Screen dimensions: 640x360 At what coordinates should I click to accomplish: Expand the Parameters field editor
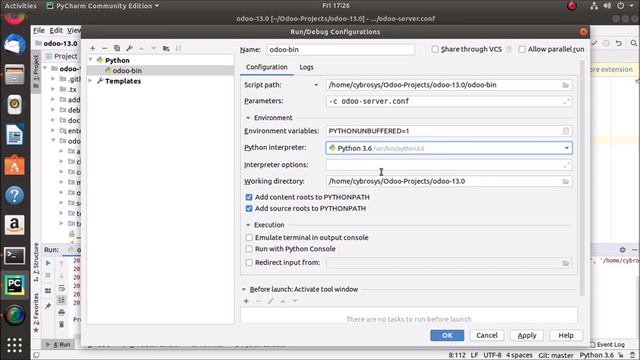(x=566, y=101)
